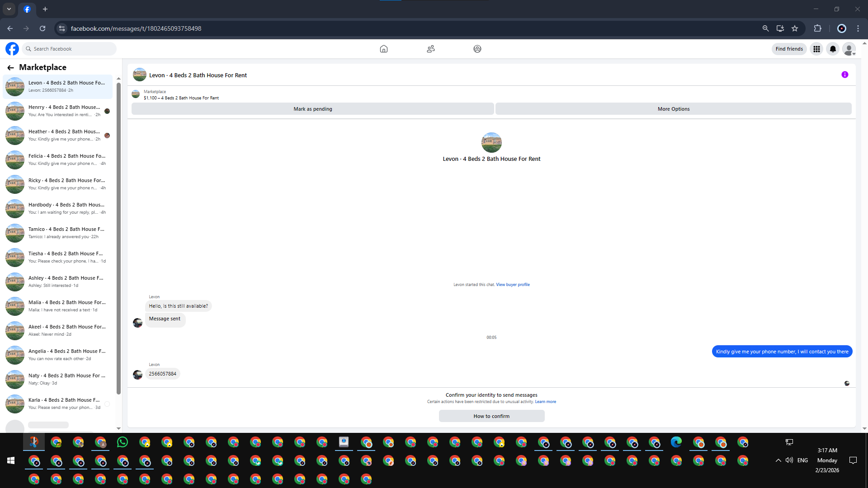Open Ashley conversation in list

(58, 282)
